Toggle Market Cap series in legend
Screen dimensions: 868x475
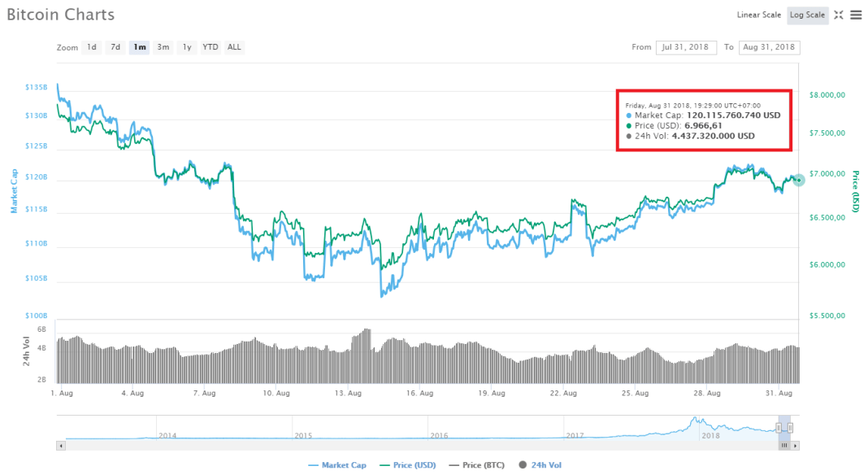click(x=337, y=465)
